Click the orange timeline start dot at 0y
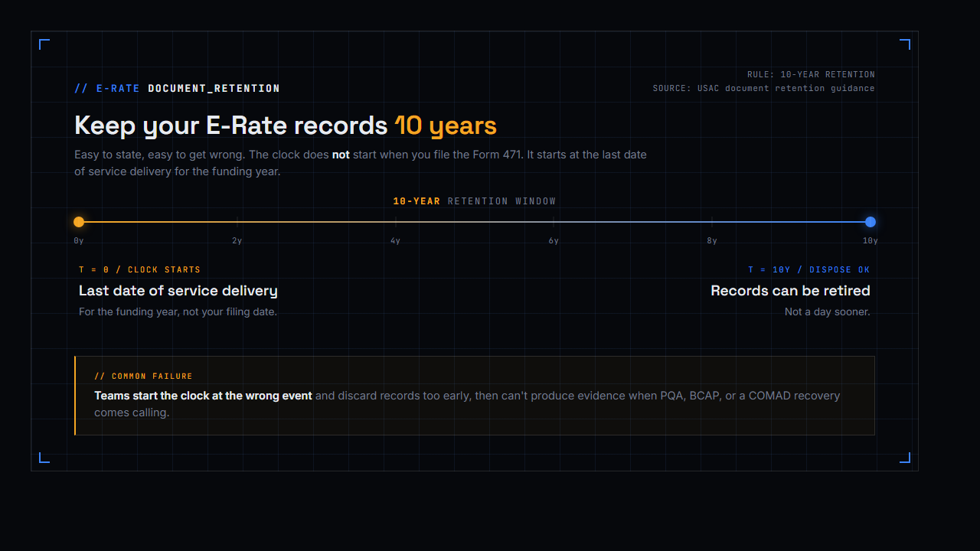This screenshot has width=980, height=551. [x=79, y=222]
